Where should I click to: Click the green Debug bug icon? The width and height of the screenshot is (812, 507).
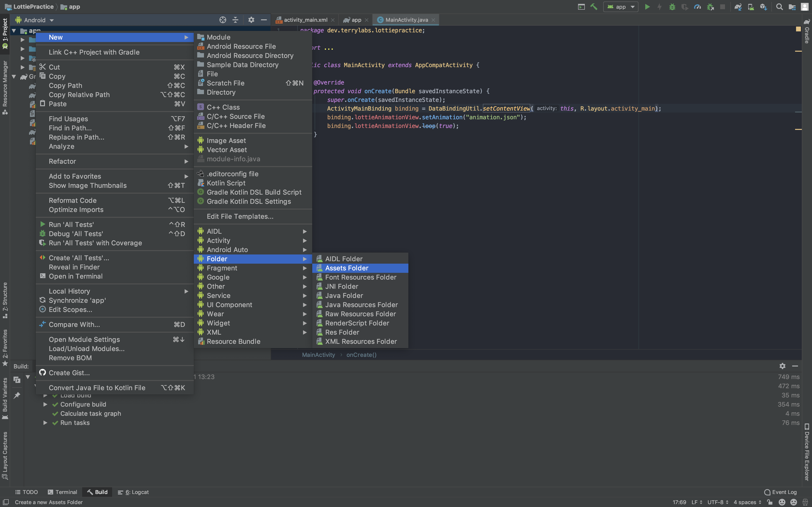672,7
